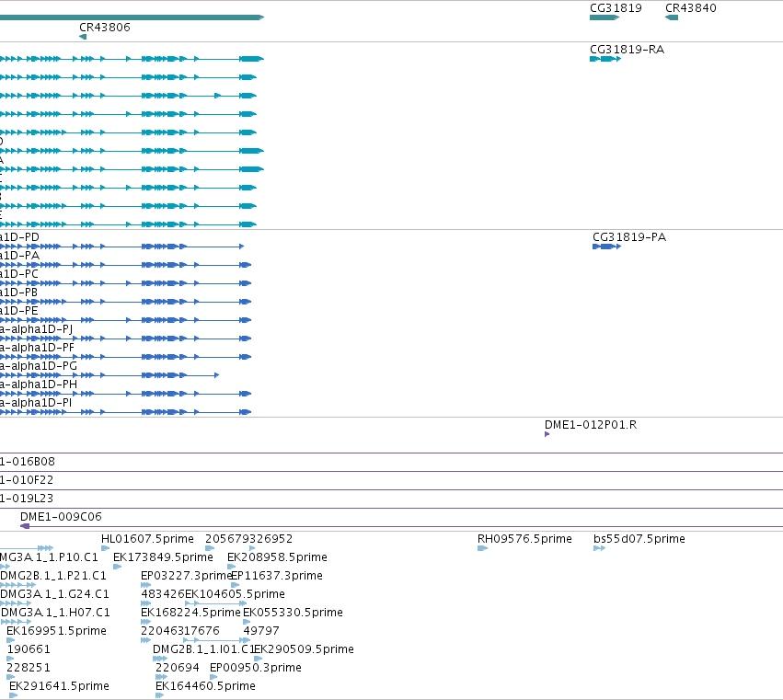Select the EP00950.3prime label

[x=256, y=668]
